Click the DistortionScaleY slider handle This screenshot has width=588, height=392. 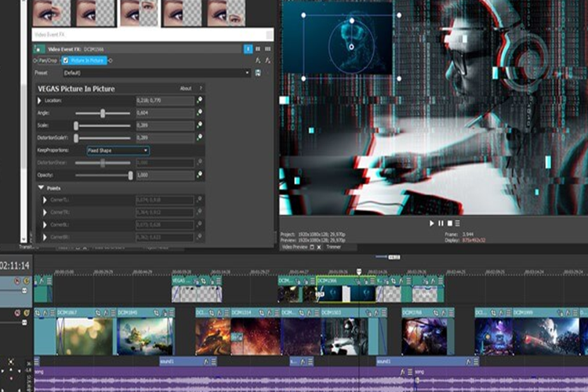pos(76,138)
